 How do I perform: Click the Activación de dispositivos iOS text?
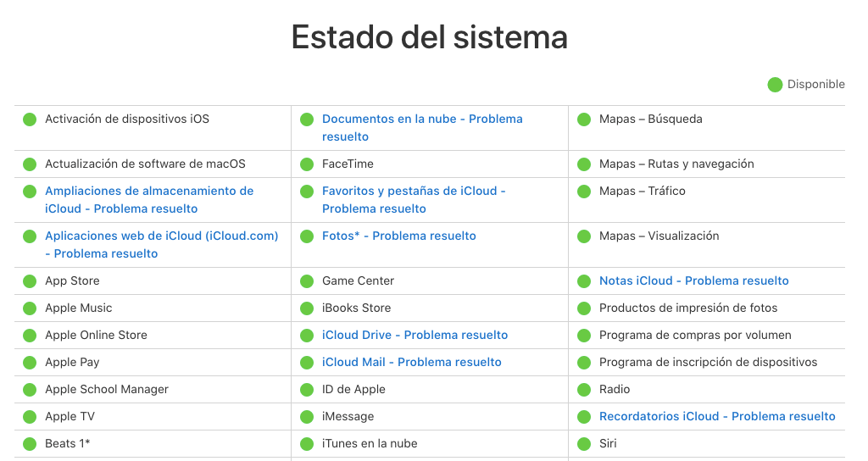coord(127,119)
